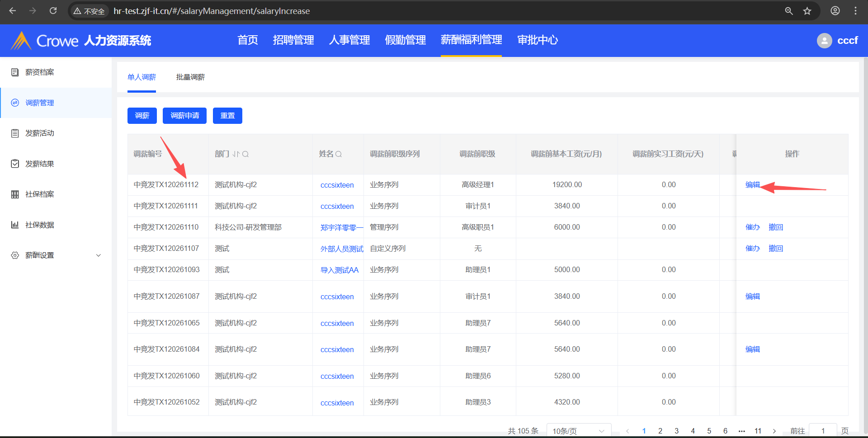Switch to the 批量调薪 tab

tap(190, 77)
